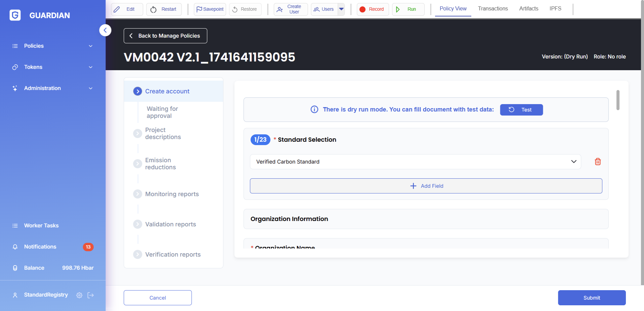Image resolution: width=644 pixels, height=311 pixels.
Task: Click the Submit button
Action: [591, 298]
